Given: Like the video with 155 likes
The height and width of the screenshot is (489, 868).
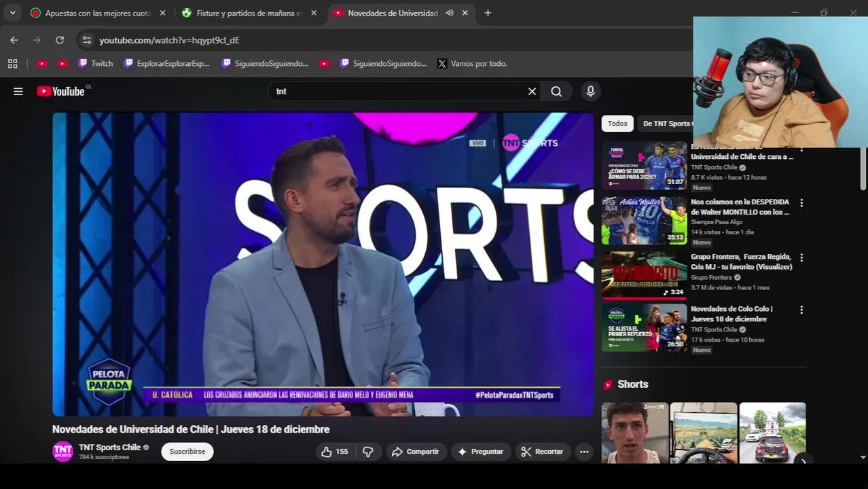Looking at the screenshot, I should [x=334, y=452].
